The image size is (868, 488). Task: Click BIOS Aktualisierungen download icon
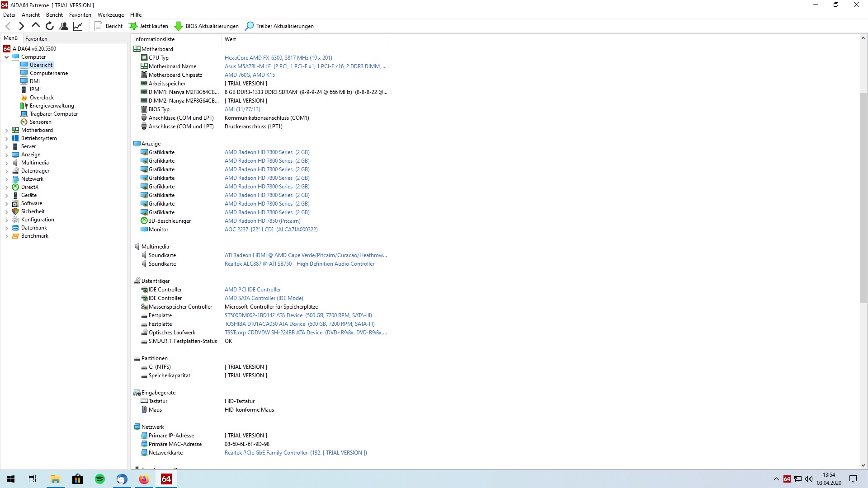click(179, 26)
